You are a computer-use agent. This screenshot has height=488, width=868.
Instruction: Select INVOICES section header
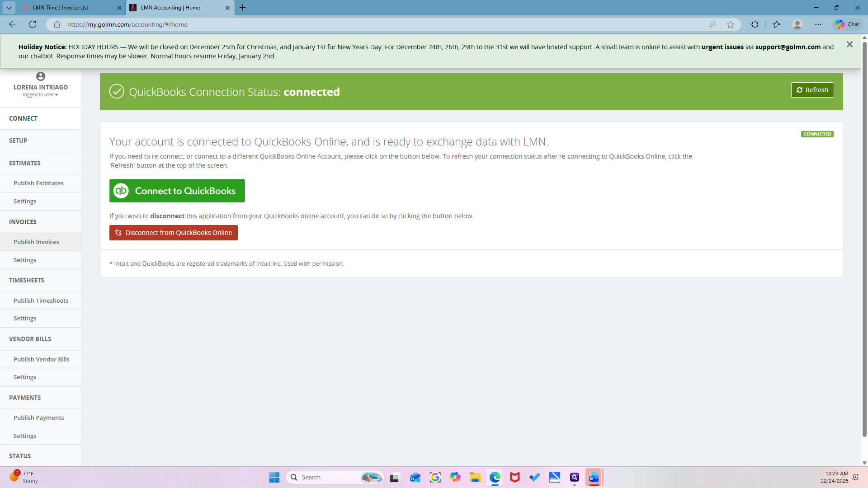pyautogui.click(x=41, y=222)
